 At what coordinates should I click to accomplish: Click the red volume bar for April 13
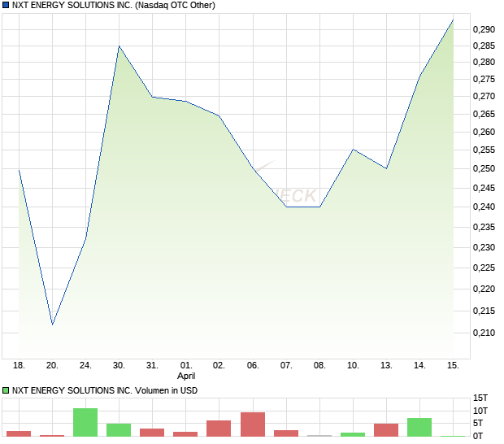(386, 430)
